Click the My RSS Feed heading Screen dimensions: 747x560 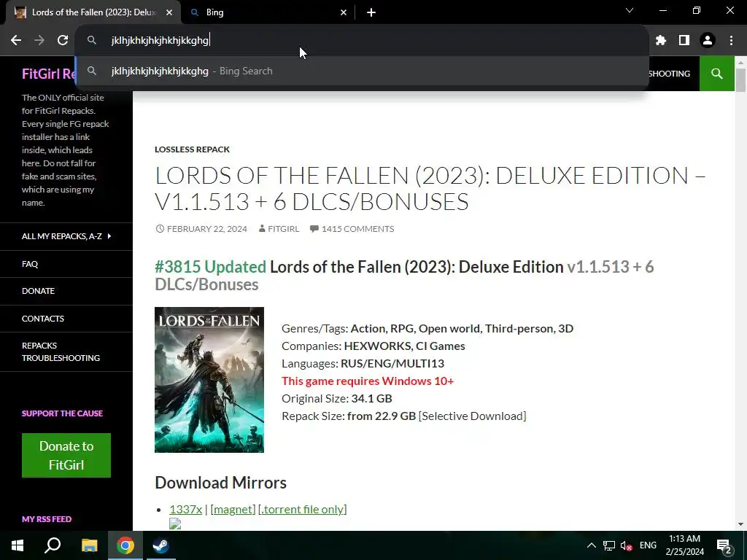tap(47, 519)
